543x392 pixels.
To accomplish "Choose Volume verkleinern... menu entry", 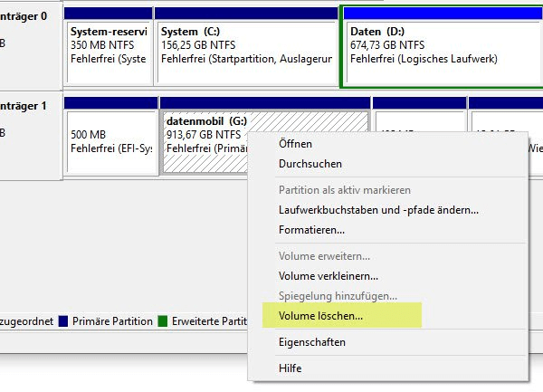I will click(x=329, y=275).
